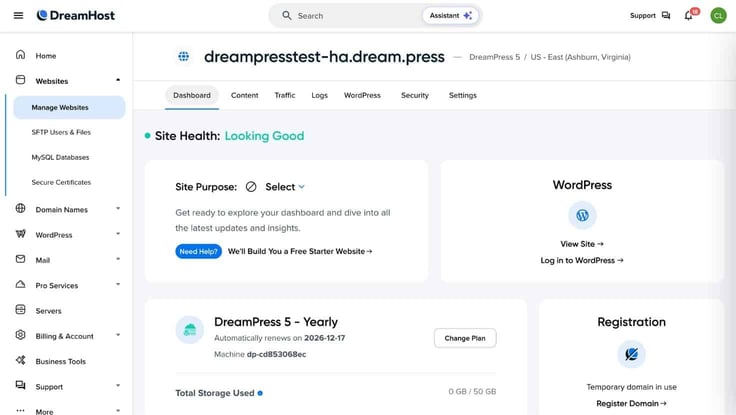Open Secure Certificates in sidebar
Screen dimensions: 736x415
click(x=61, y=182)
